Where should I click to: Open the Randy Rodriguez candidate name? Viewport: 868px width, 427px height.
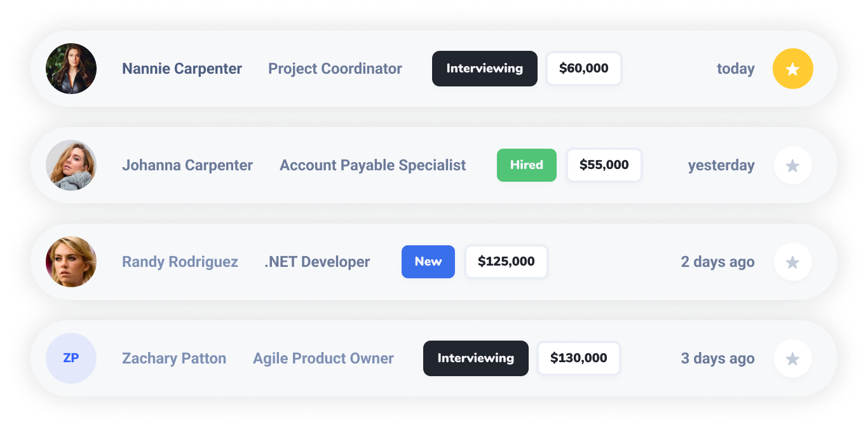180,262
